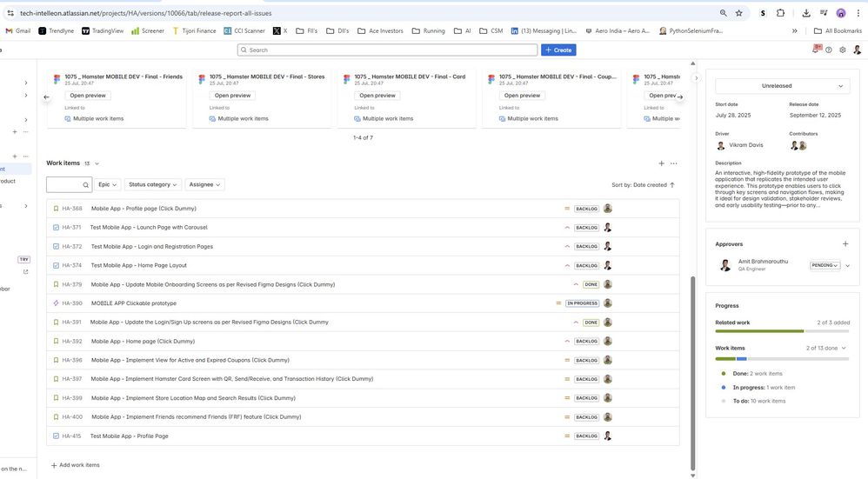This screenshot has width=868, height=479.
Task: Open the notifications flag icon
Action: [x=817, y=50]
